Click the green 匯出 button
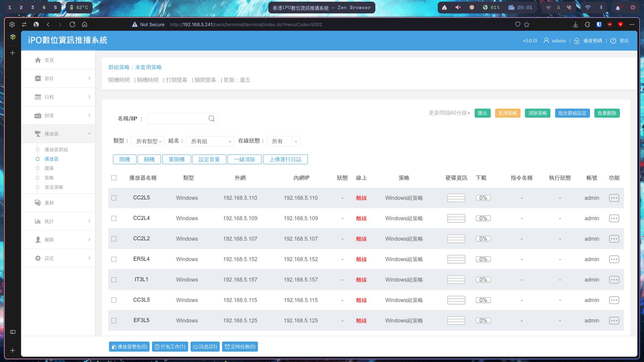The image size is (644, 362). (482, 113)
